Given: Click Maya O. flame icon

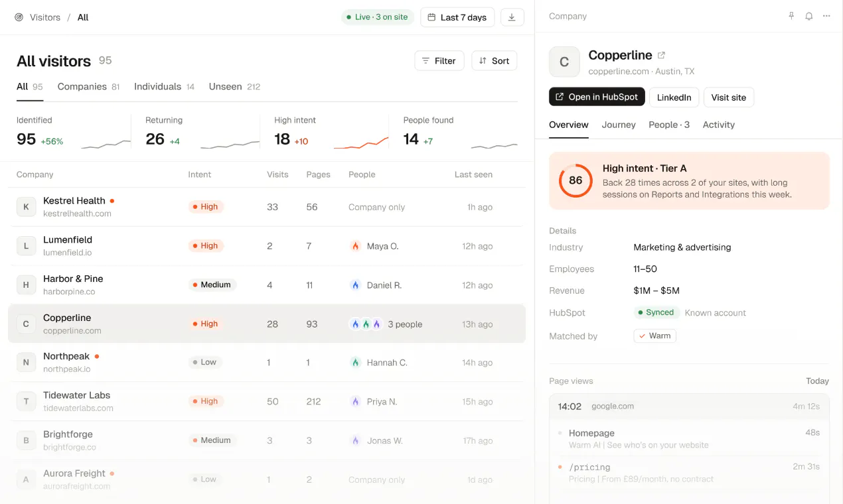Looking at the screenshot, I should point(355,246).
